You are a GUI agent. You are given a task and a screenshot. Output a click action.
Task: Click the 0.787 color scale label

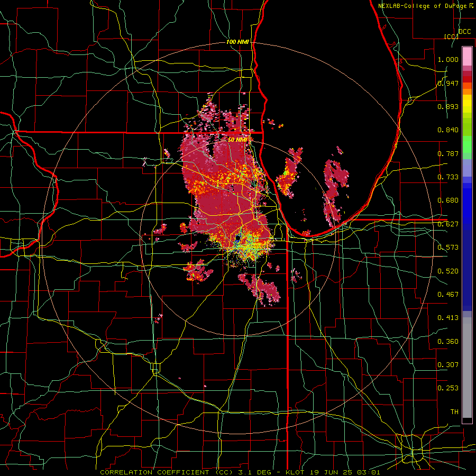click(448, 153)
